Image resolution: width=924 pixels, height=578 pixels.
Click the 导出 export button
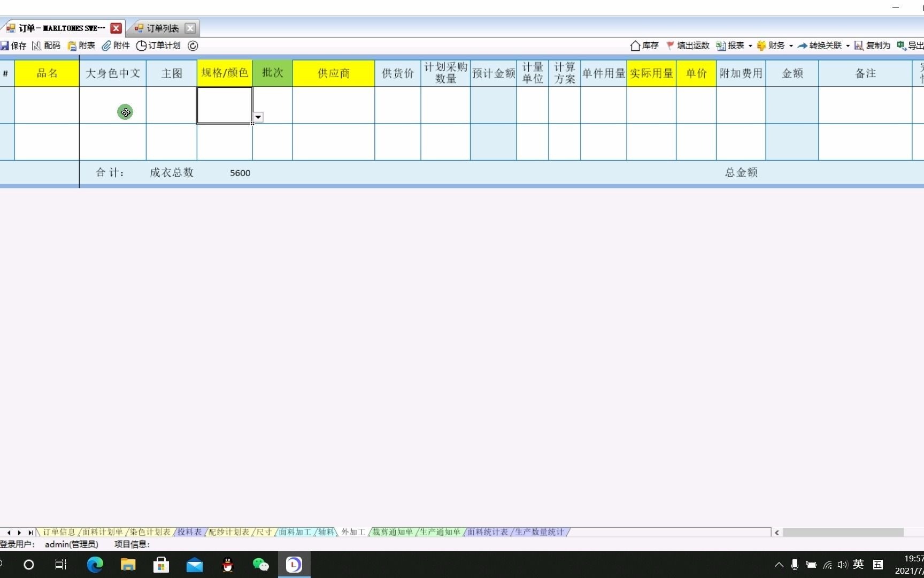tap(910, 45)
